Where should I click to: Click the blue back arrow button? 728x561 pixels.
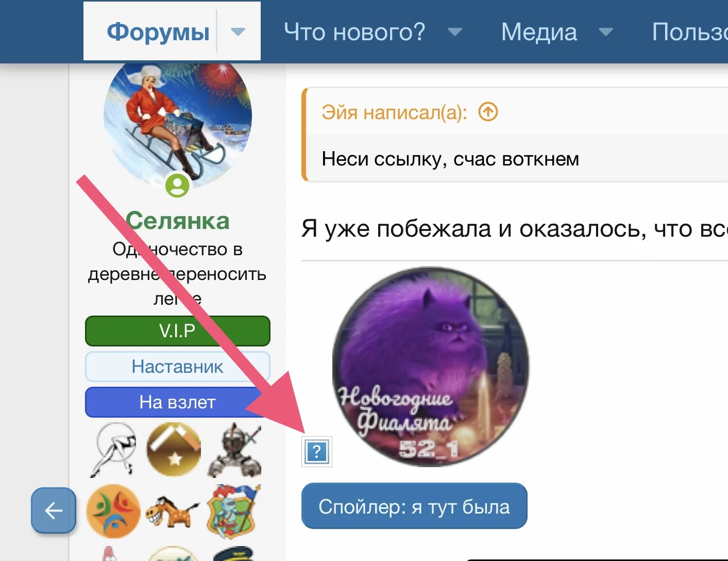click(54, 510)
